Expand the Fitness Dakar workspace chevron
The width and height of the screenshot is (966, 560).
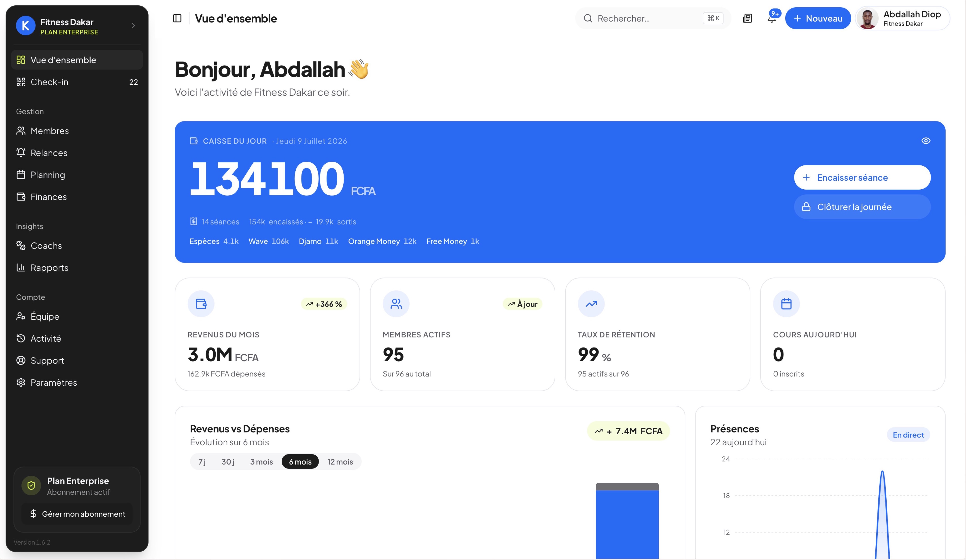click(x=133, y=26)
